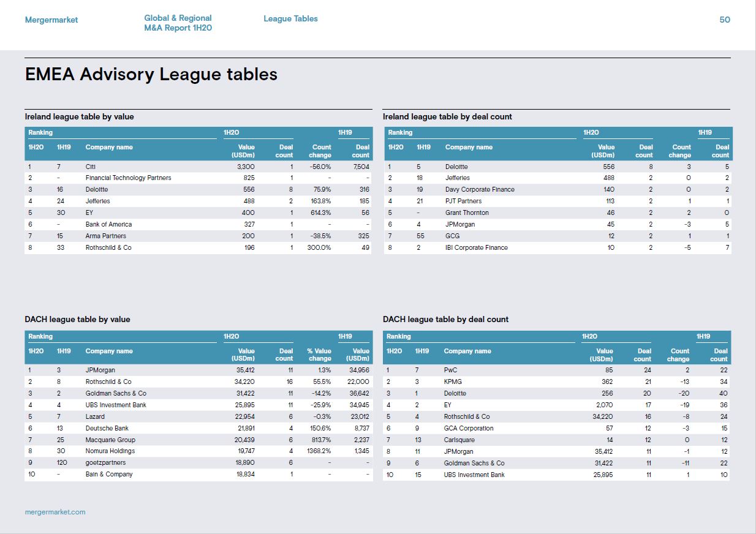756x534 pixels.
Task: Click 'IBI Corporate Finance' company name
Action: 476,247
